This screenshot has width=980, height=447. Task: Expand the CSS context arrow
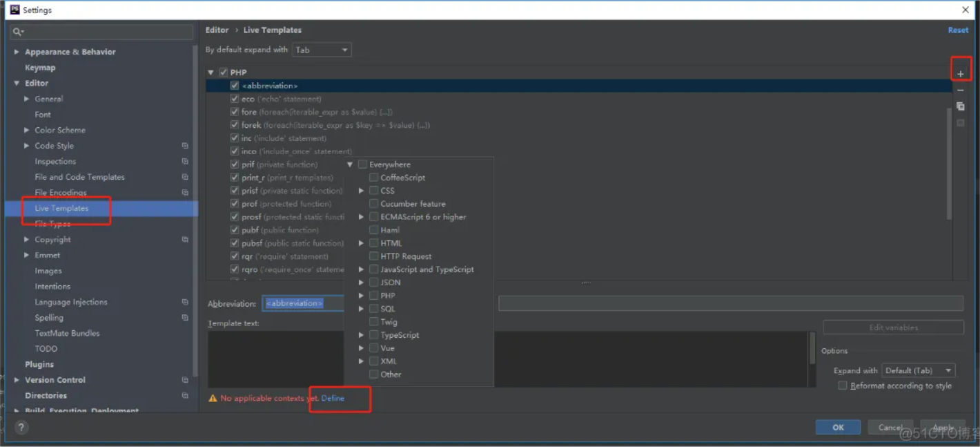[x=361, y=191]
